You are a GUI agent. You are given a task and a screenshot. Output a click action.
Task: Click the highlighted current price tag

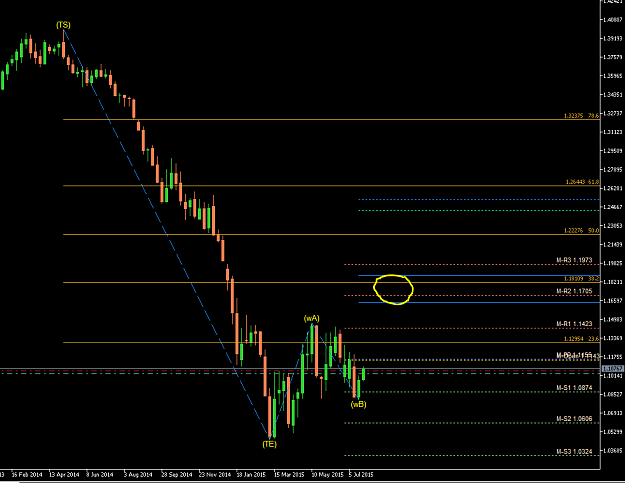tap(613, 369)
